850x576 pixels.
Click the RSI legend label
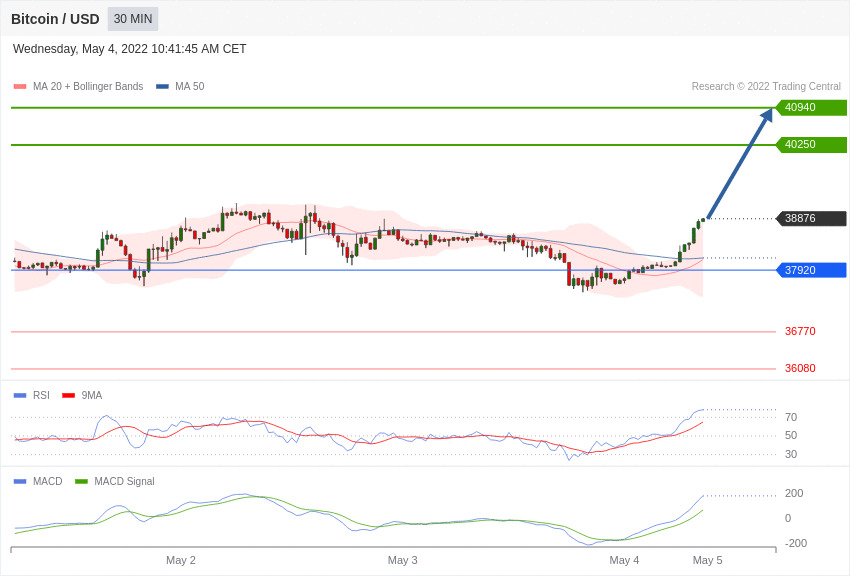point(41,396)
